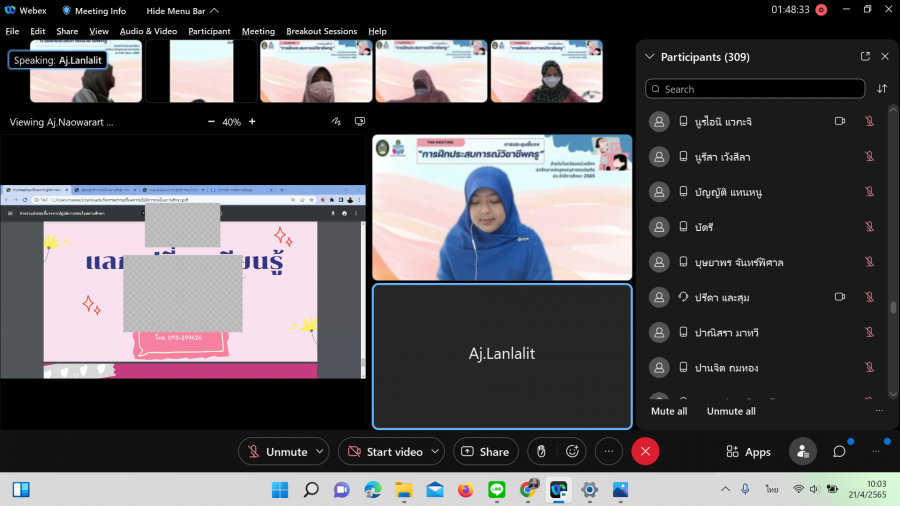Open audio options arrow beside Unmute
Image resolution: width=900 pixels, height=506 pixels.
(x=320, y=452)
